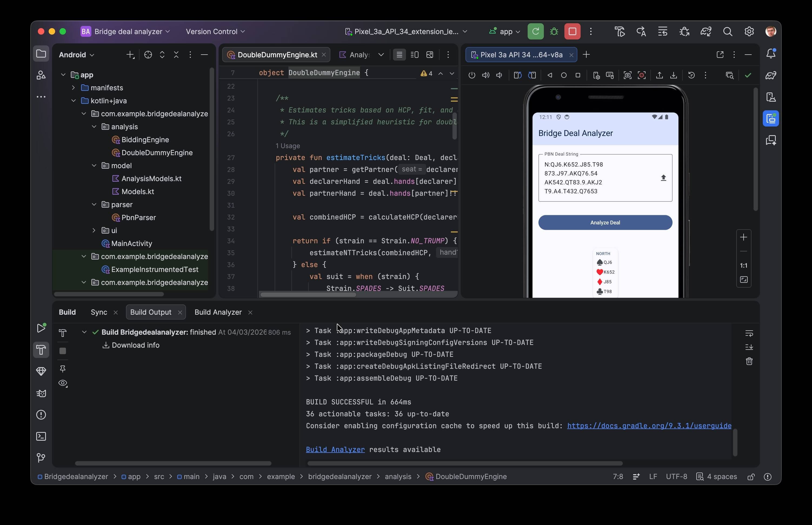This screenshot has height=525, width=812.
Task: Open the IDE Settings gear icon
Action: coord(750,31)
